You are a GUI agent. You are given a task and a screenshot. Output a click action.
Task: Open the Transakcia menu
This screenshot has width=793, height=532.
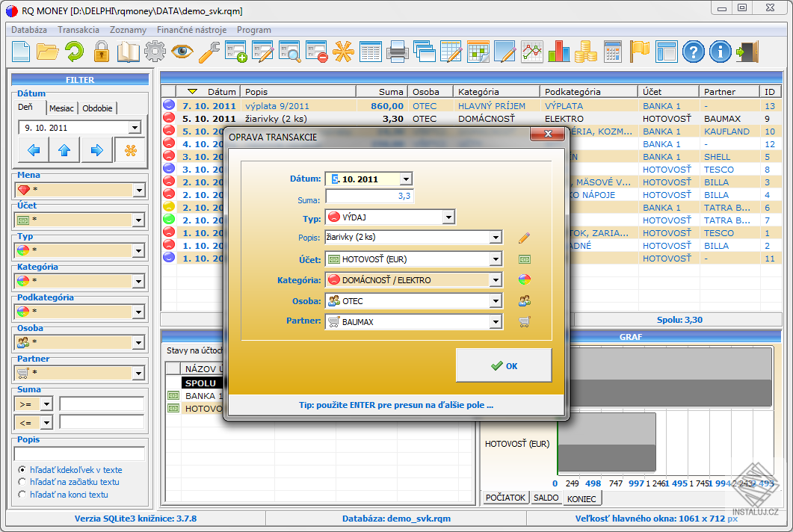[78, 30]
